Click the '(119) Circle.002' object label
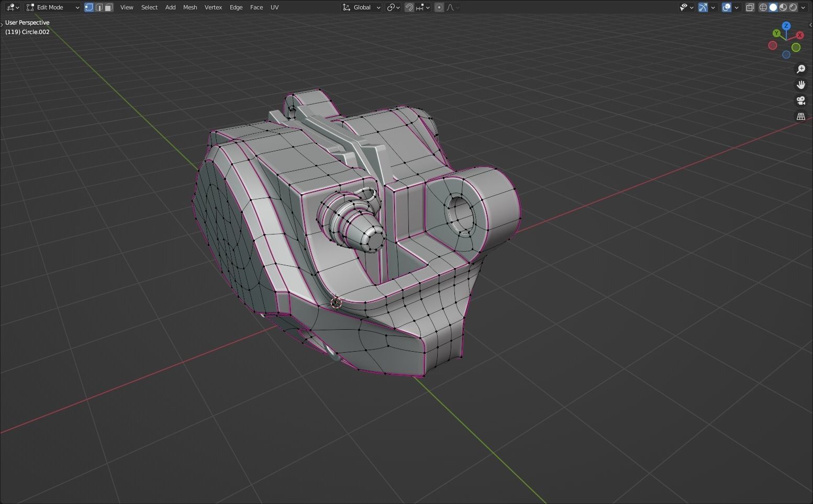The width and height of the screenshot is (813, 504). (x=27, y=32)
